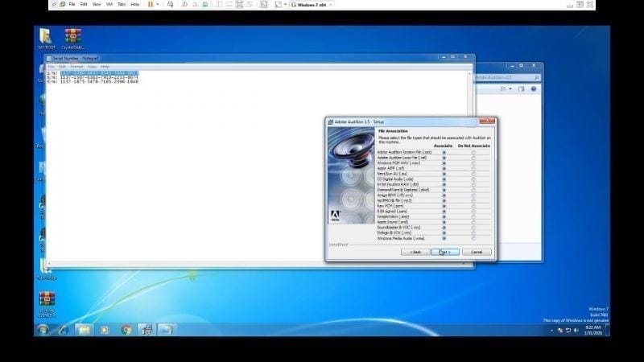Click the Explorer search field
Image resolution: width=644 pixels, height=362 pixels.
pyautogui.click(x=507, y=77)
